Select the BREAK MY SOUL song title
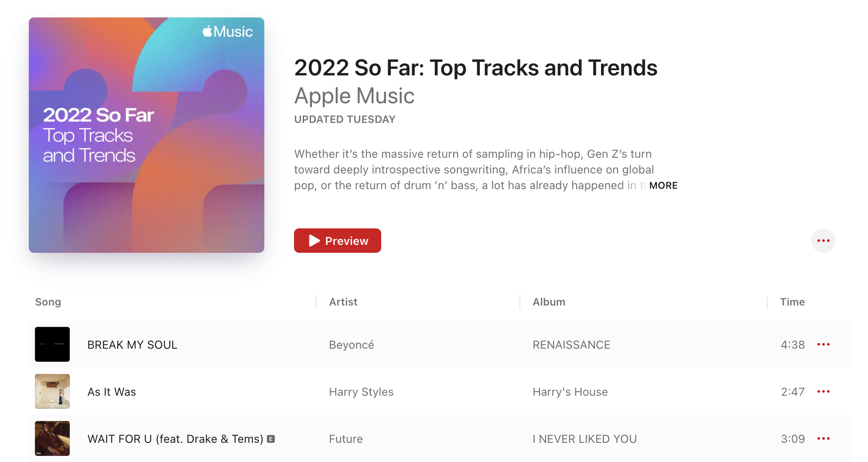Screen dimensions: 868x462 (x=132, y=345)
